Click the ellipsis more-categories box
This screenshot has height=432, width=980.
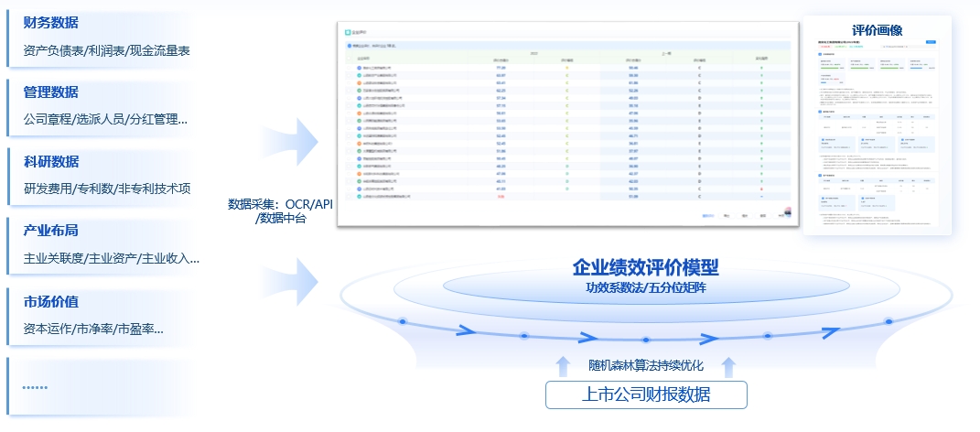[x=101, y=386]
